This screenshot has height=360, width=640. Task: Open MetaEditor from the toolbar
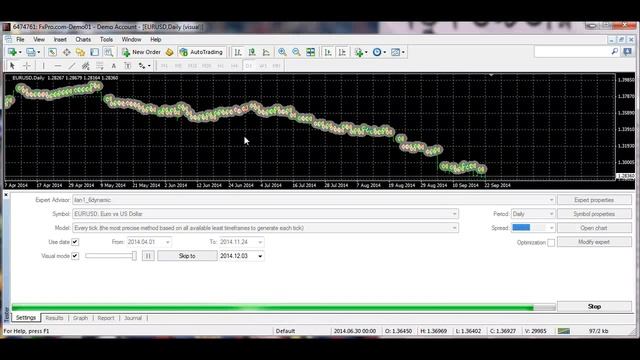point(169,52)
